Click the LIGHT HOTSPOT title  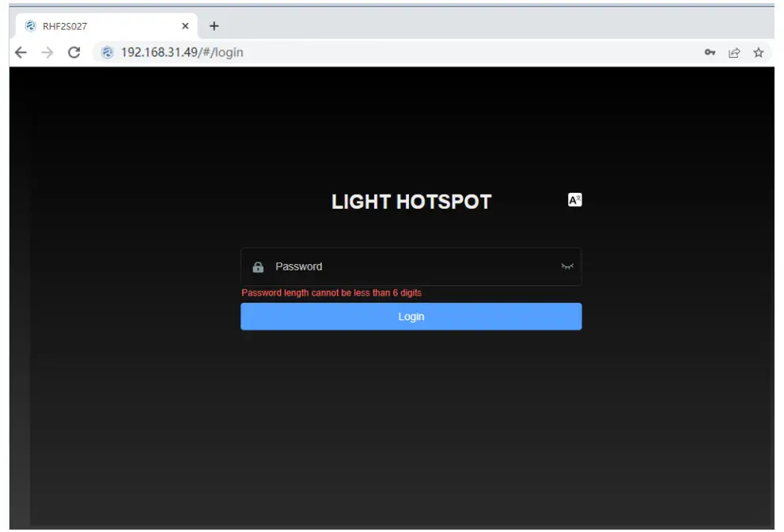[411, 202]
